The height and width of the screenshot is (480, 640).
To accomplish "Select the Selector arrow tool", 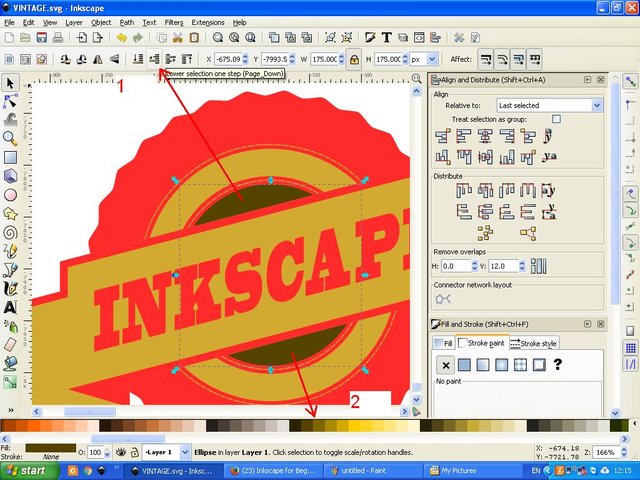I will click(10, 83).
